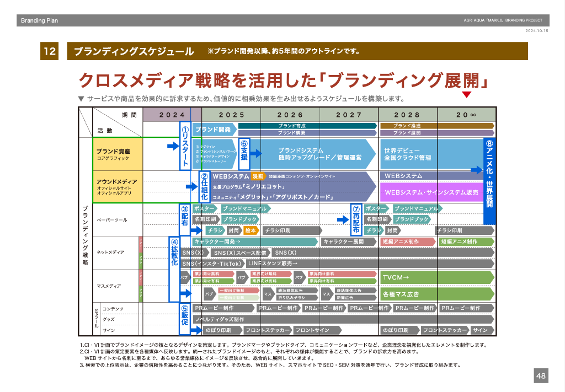Click footnote '3. 検索での上位表示は'

click(270, 365)
